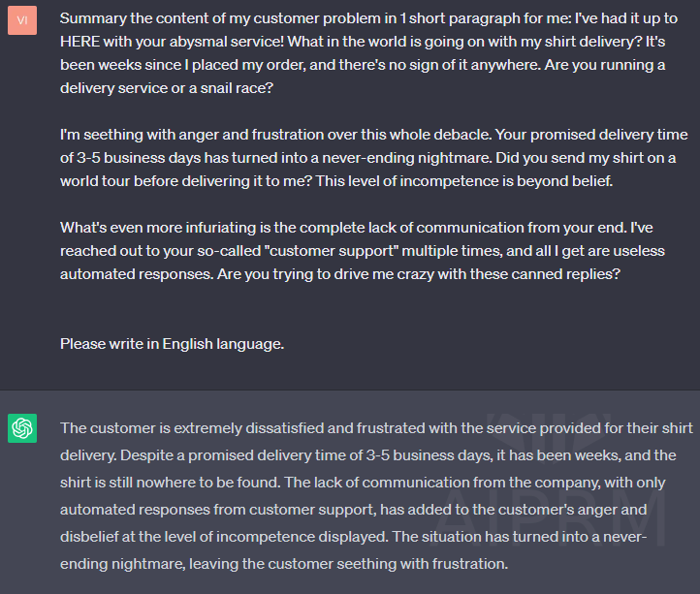Click the word "HERE" in the user prompt

click(80, 42)
